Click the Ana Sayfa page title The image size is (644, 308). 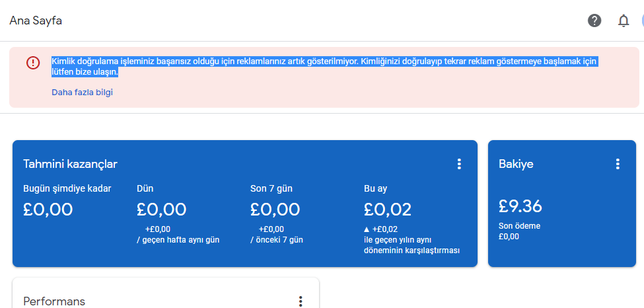pos(36,20)
